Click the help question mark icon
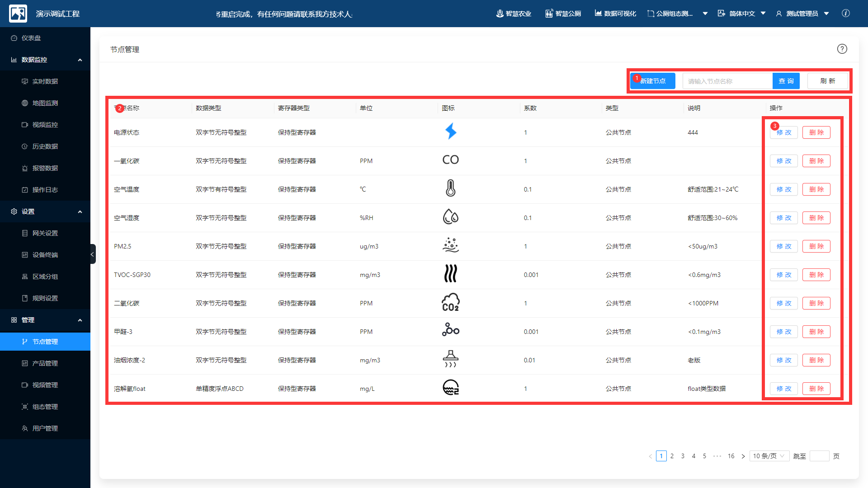This screenshot has width=868, height=488. coord(842,49)
